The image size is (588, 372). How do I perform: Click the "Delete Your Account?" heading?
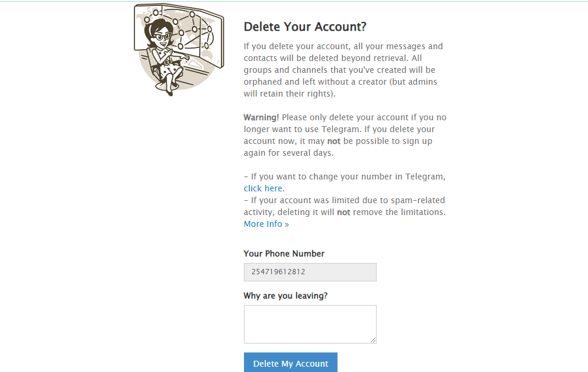(305, 27)
